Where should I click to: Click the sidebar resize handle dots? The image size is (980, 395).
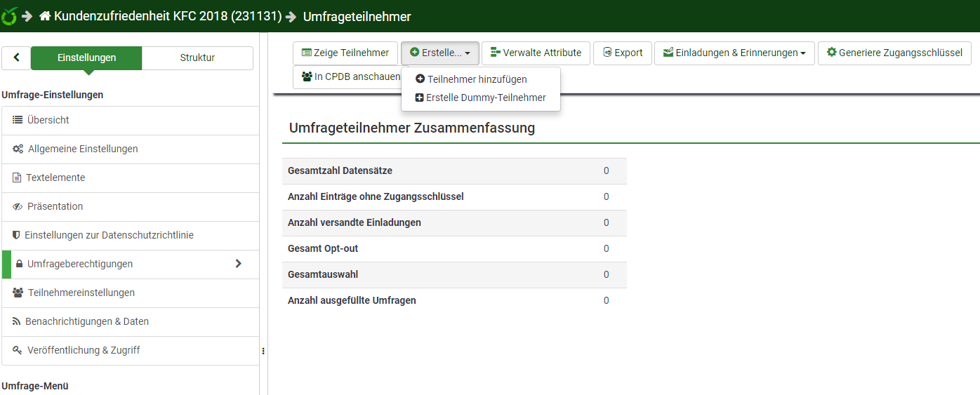coord(263,351)
